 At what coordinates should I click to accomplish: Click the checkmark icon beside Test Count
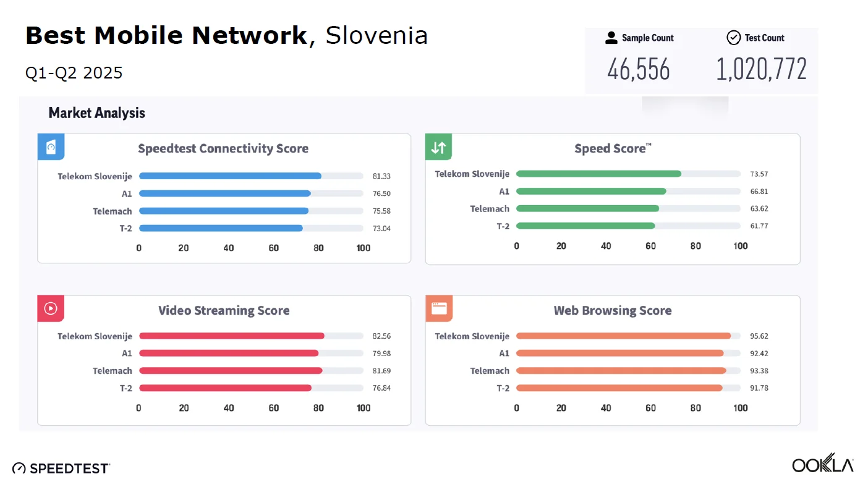click(x=733, y=38)
